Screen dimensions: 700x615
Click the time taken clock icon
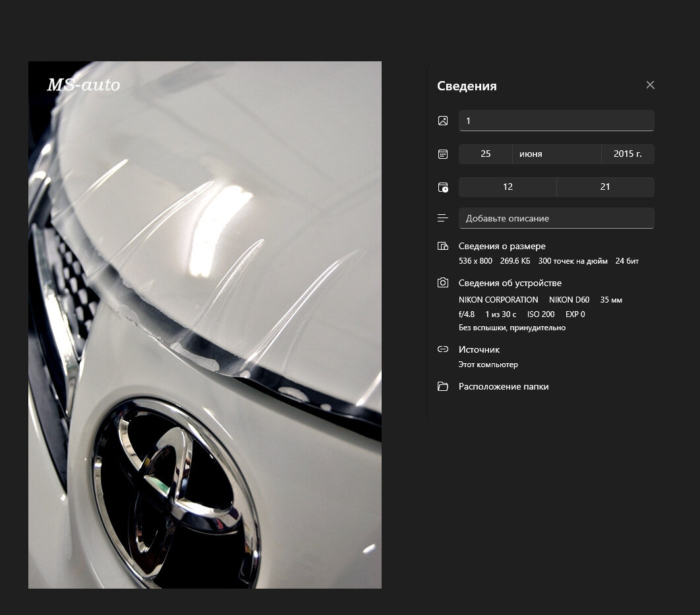[443, 187]
